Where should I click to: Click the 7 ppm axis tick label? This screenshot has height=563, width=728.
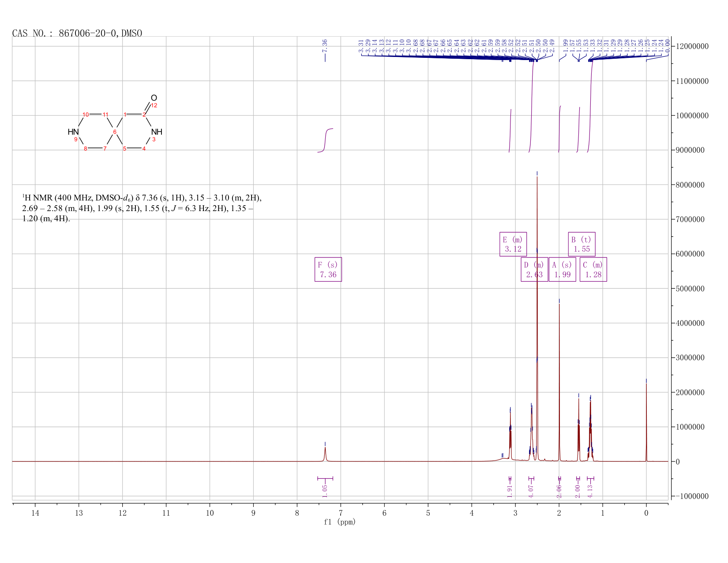pos(341,513)
